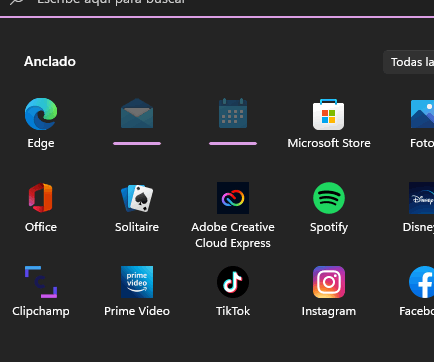The image size is (434, 362).
Task: Open Solitaire cards icon
Action: click(x=137, y=198)
